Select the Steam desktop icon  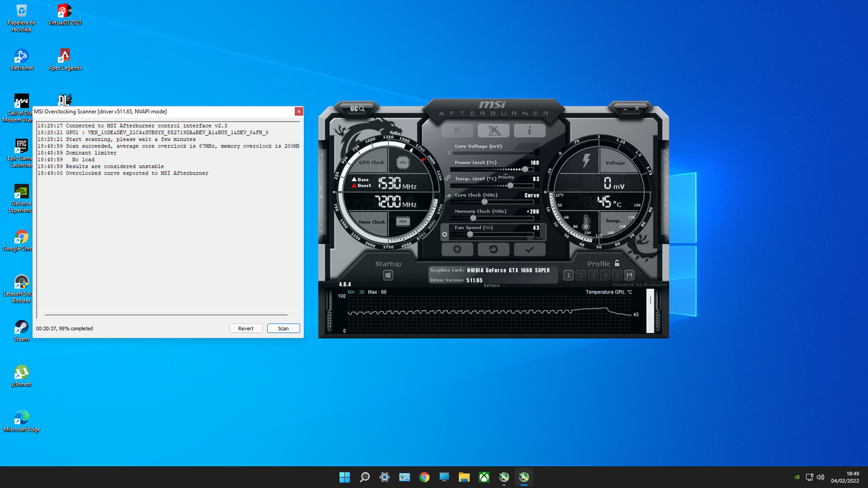(x=21, y=331)
